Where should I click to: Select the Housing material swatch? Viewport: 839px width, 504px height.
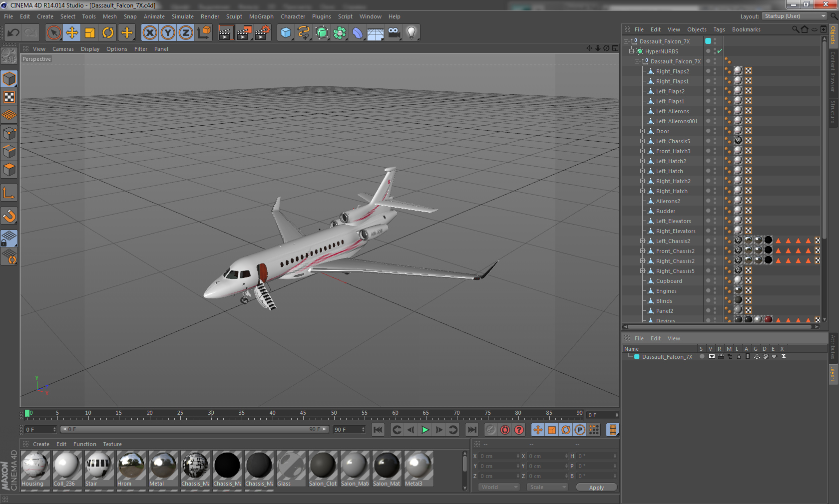pos(35,469)
